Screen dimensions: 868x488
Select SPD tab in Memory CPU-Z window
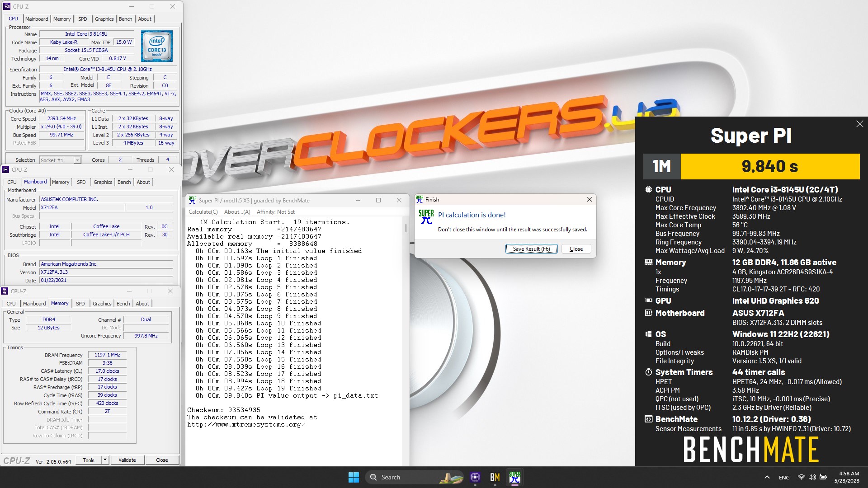point(80,304)
